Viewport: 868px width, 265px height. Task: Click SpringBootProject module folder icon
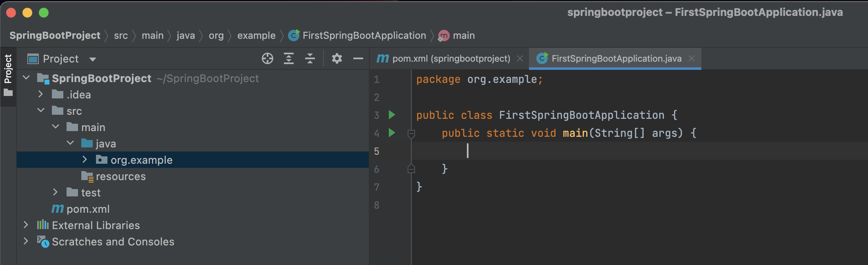click(43, 78)
